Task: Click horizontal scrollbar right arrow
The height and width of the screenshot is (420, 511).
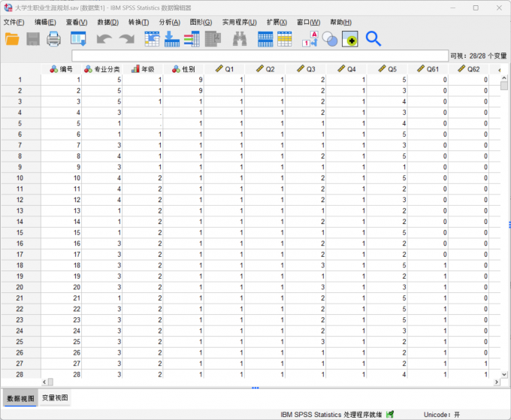Action: coord(497,382)
